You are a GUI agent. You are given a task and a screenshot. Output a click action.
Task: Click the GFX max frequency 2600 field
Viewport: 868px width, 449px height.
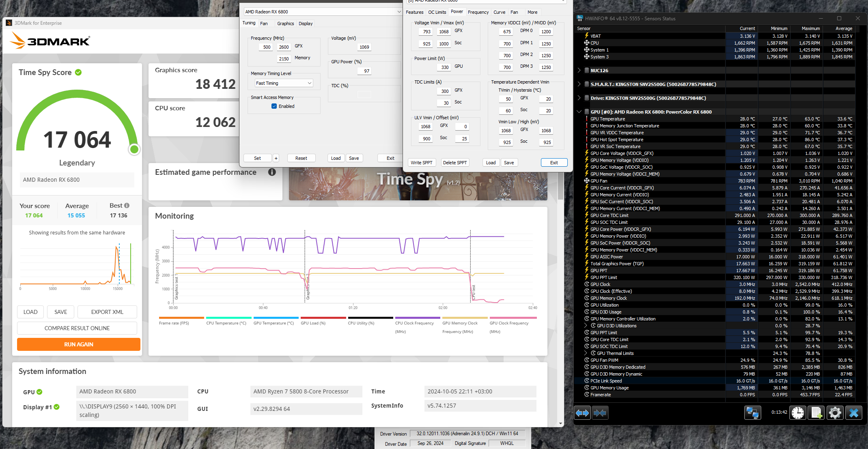284,47
